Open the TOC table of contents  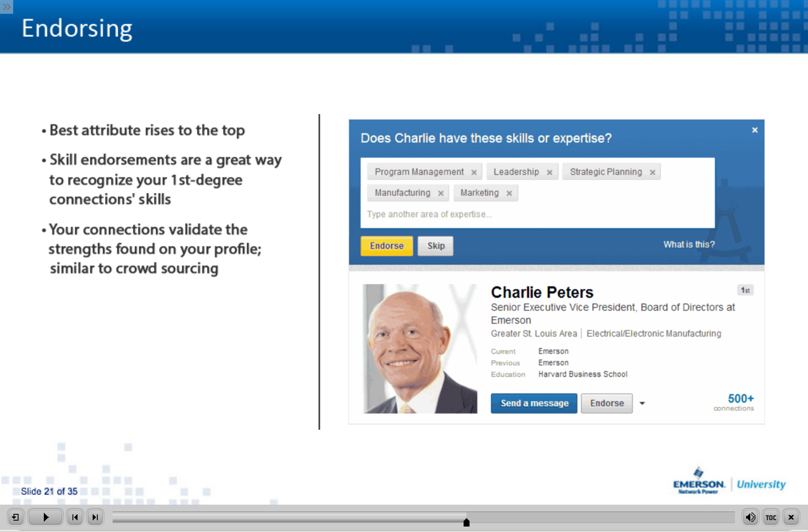771,517
